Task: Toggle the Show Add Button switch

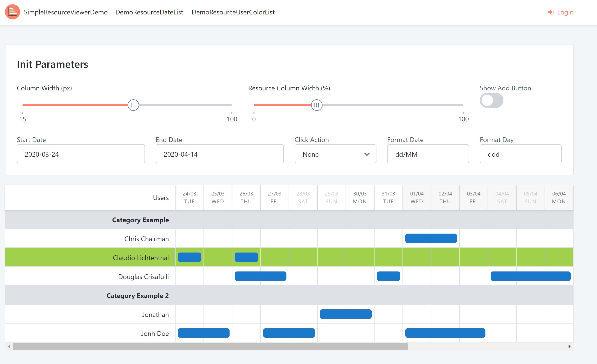Action: pyautogui.click(x=491, y=100)
